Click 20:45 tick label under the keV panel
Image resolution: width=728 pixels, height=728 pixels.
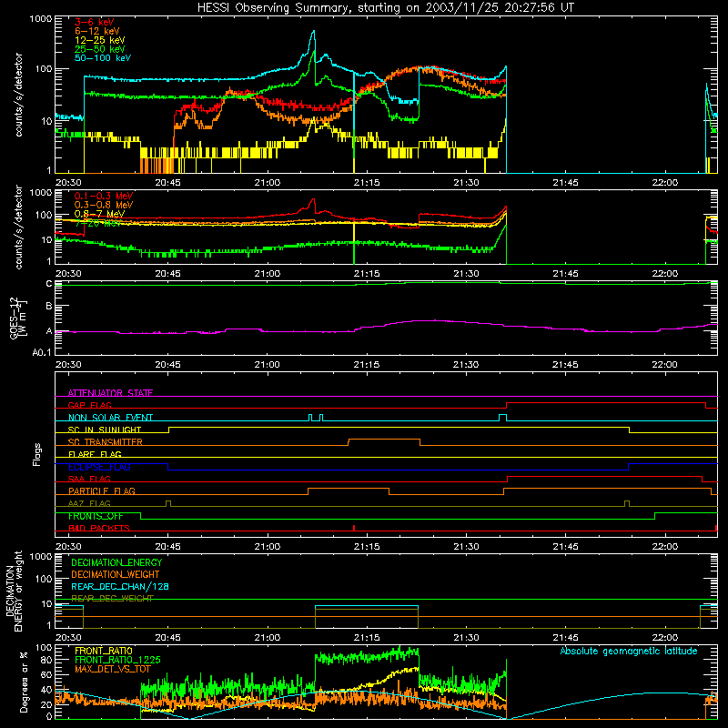coord(167,183)
